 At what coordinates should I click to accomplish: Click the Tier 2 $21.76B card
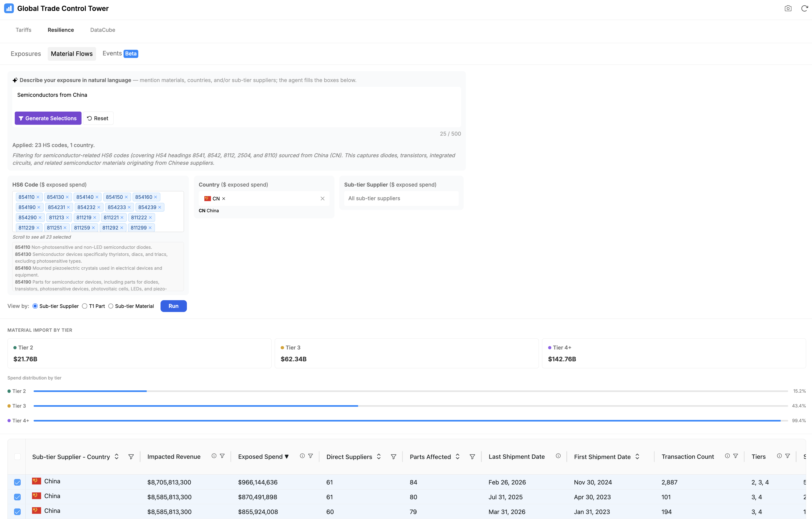(139, 353)
